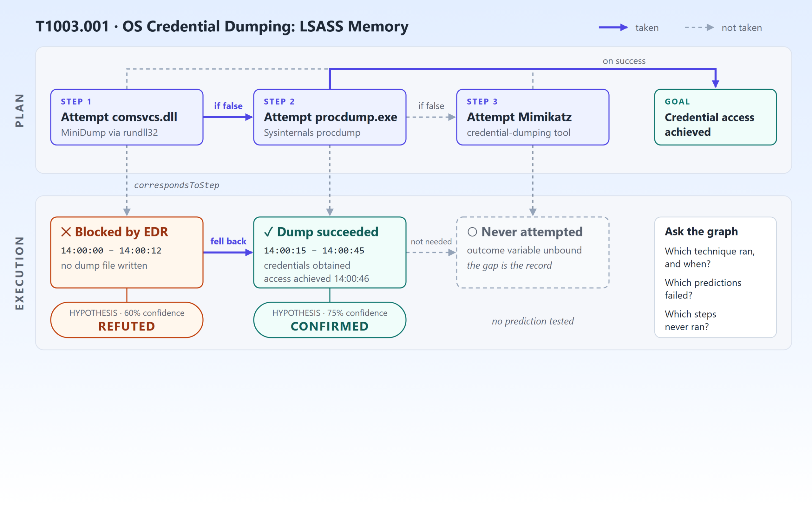Click the arrowhead pointing into the Goal box

[x=715, y=83]
